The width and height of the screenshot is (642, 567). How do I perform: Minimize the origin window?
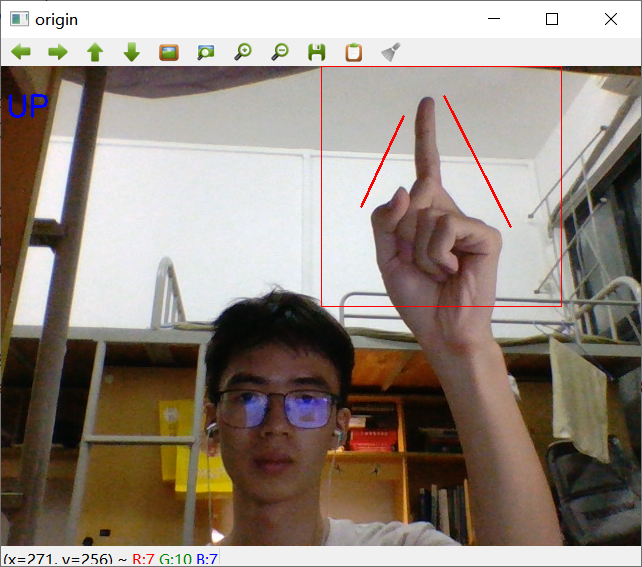coord(494,19)
